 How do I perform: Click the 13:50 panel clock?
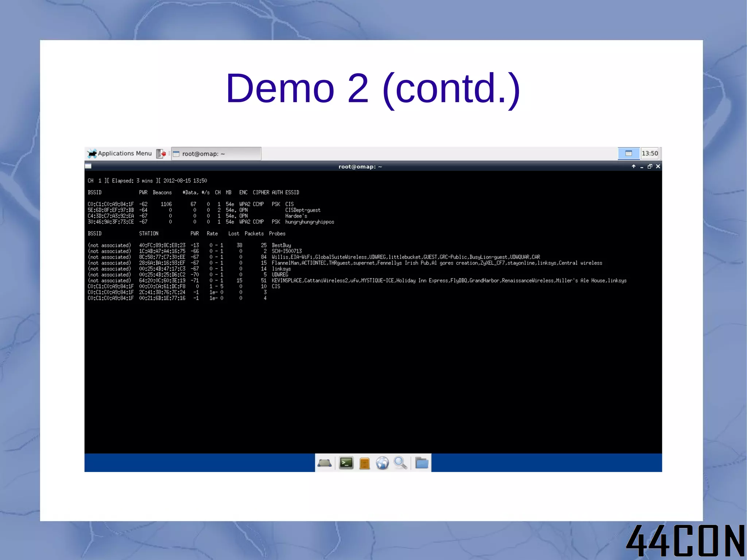[650, 154]
